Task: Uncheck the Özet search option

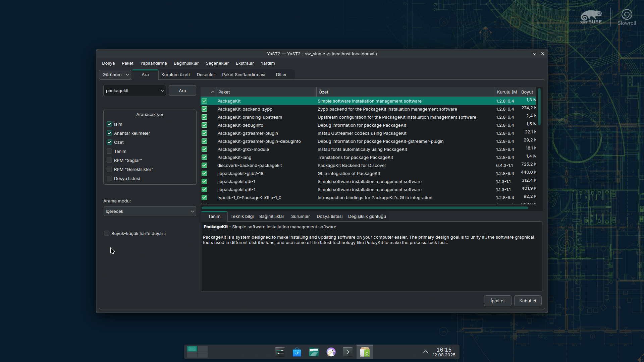Action: [109, 142]
